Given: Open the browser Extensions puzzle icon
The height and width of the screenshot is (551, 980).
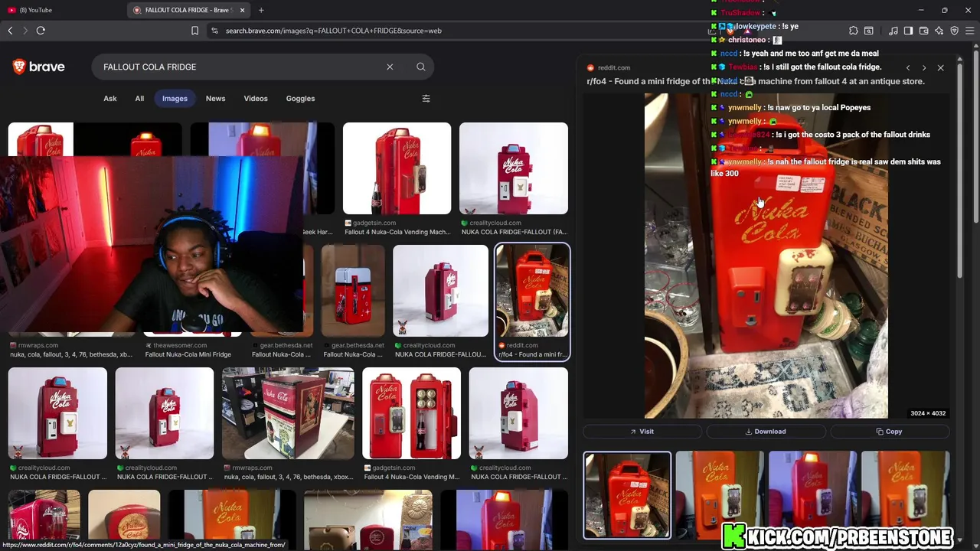Looking at the screenshot, I should pos(854,31).
